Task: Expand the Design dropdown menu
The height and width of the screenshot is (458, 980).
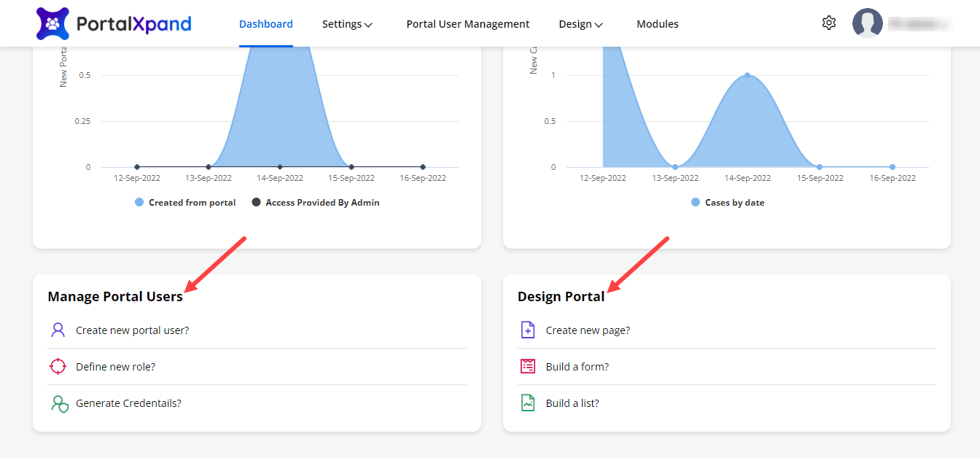Action: (x=580, y=24)
